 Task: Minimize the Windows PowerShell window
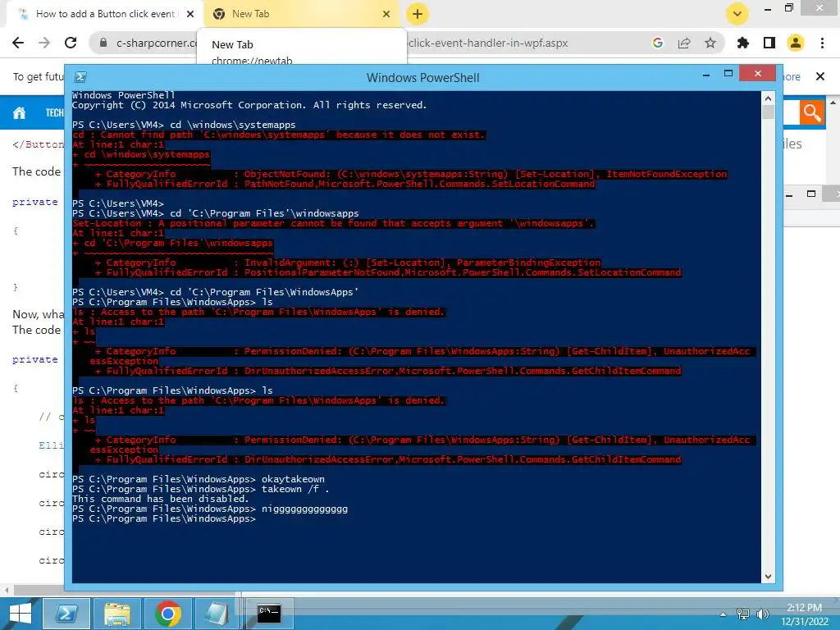706,75
